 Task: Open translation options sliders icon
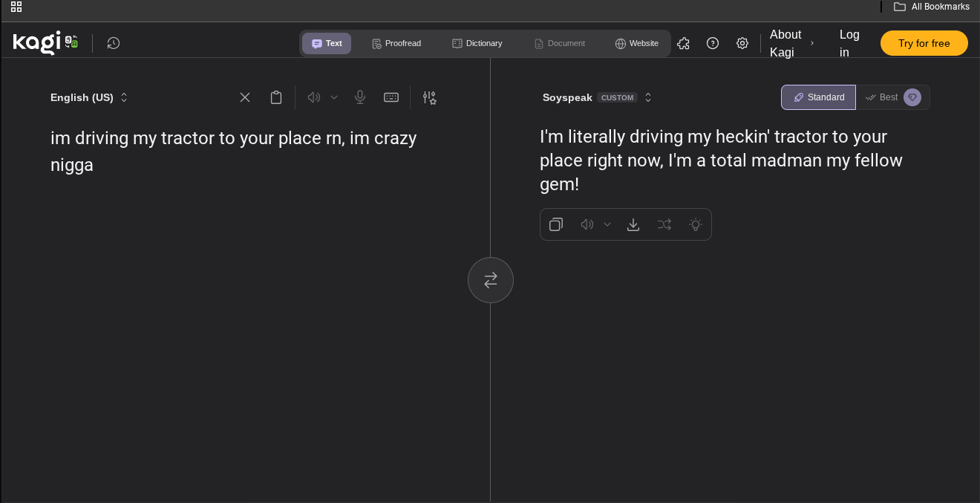(x=429, y=97)
